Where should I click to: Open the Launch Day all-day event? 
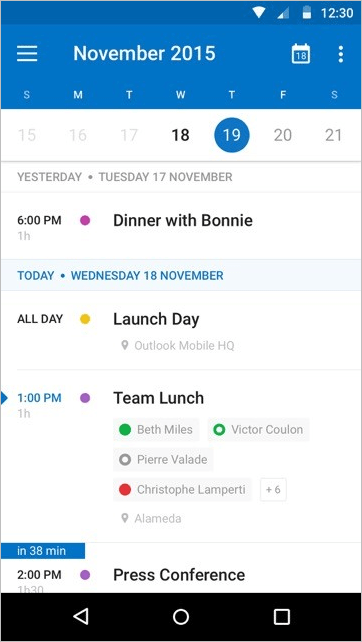point(181,330)
